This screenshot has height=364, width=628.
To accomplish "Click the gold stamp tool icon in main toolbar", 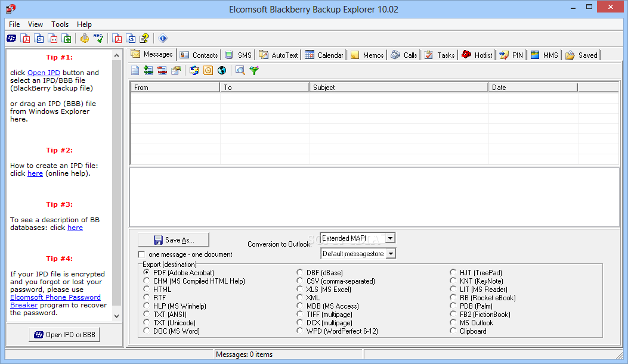I will (85, 38).
